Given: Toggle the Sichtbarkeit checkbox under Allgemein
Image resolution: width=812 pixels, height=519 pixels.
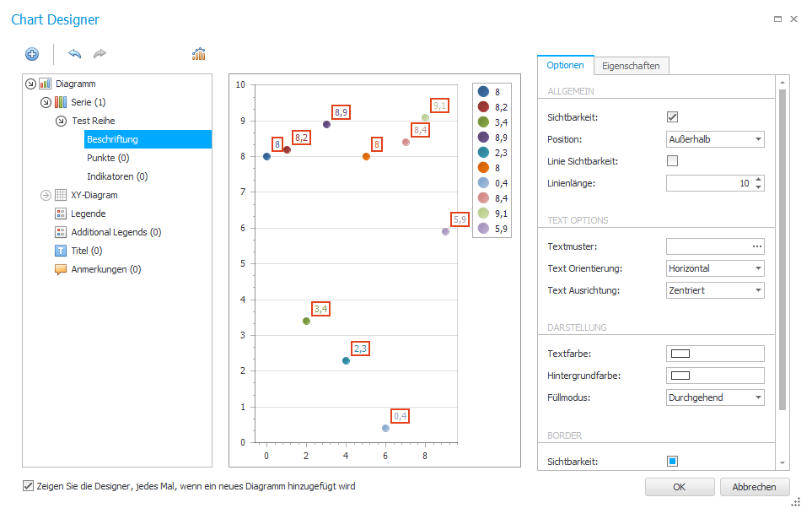Looking at the screenshot, I should [672, 117].
